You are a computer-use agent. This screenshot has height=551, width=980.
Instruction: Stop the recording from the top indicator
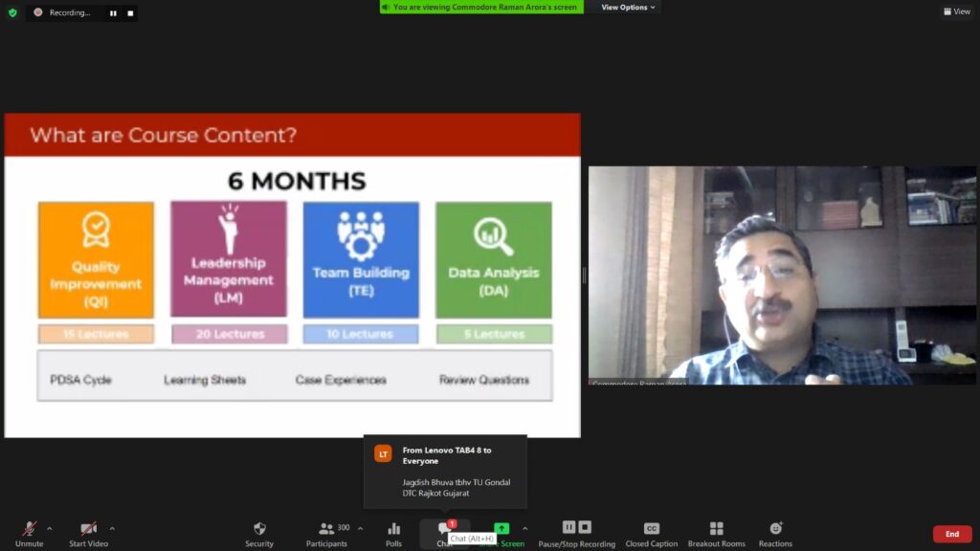(x=130, y=13)
